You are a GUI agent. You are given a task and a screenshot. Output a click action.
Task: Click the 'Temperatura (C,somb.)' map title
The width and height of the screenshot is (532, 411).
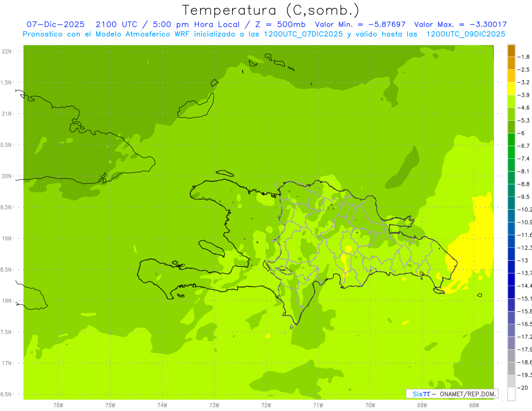tap(271, 10)
